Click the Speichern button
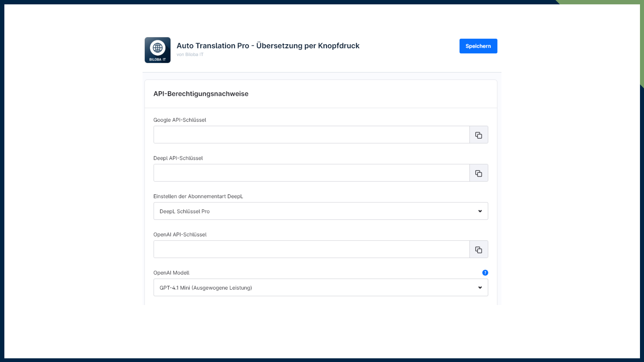The width and height of the screenshot is (644, 362). [478, 46]
